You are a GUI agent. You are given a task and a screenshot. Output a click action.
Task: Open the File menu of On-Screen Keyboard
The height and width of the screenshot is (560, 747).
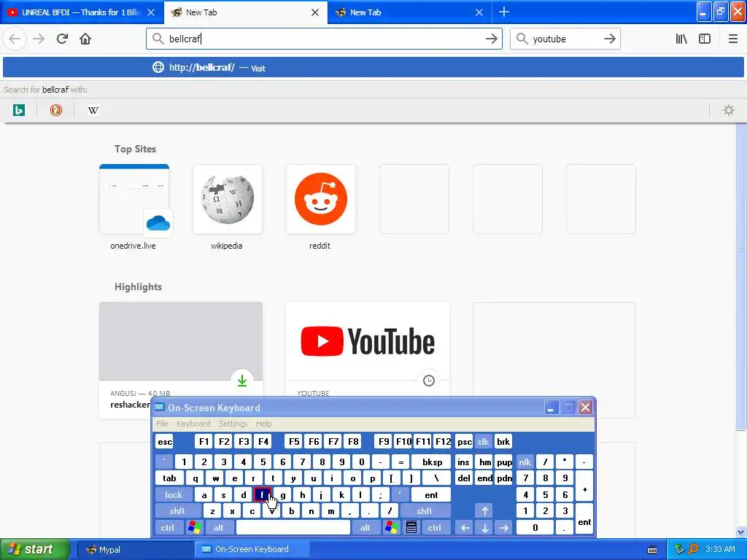(162, 424)
